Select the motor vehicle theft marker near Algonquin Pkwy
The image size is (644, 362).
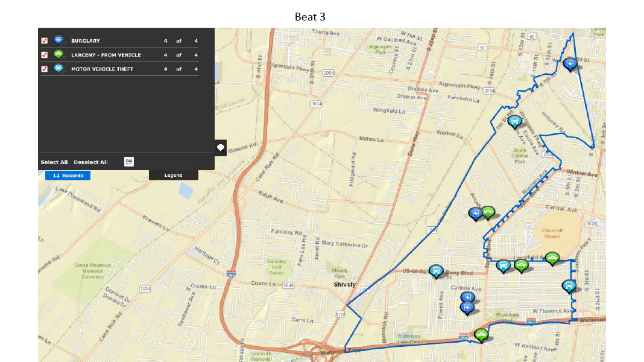pos(514,121)
